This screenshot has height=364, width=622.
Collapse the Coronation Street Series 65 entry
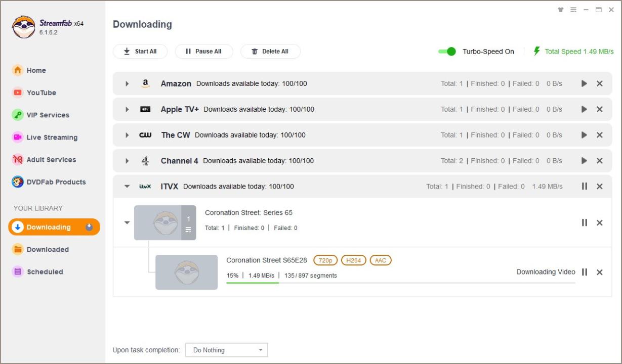coord(127,222)
